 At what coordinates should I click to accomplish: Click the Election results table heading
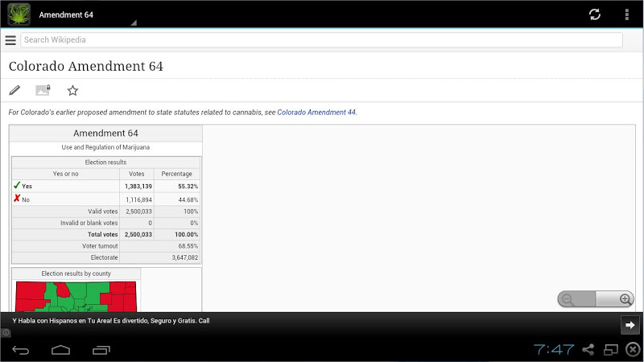[105, 162]
